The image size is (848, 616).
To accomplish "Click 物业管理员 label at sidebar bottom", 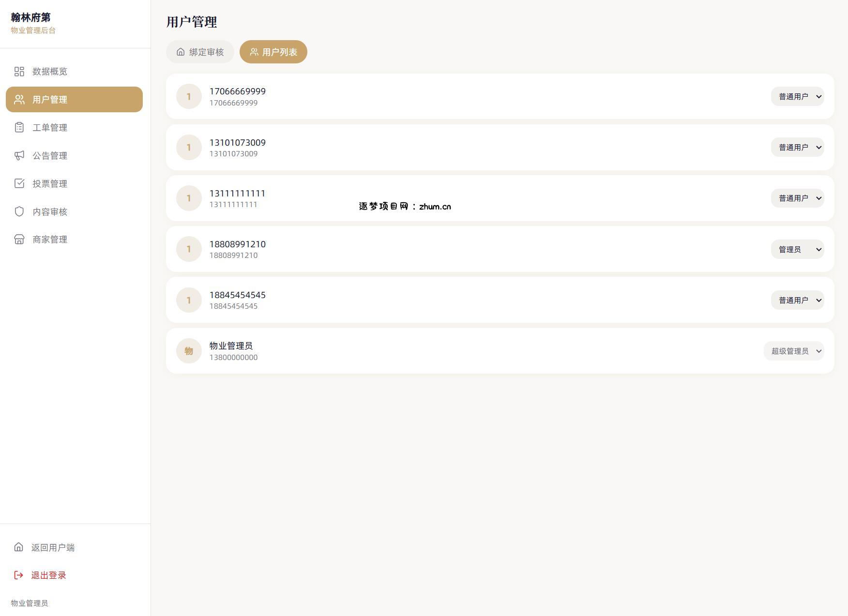I will [30, 603].
